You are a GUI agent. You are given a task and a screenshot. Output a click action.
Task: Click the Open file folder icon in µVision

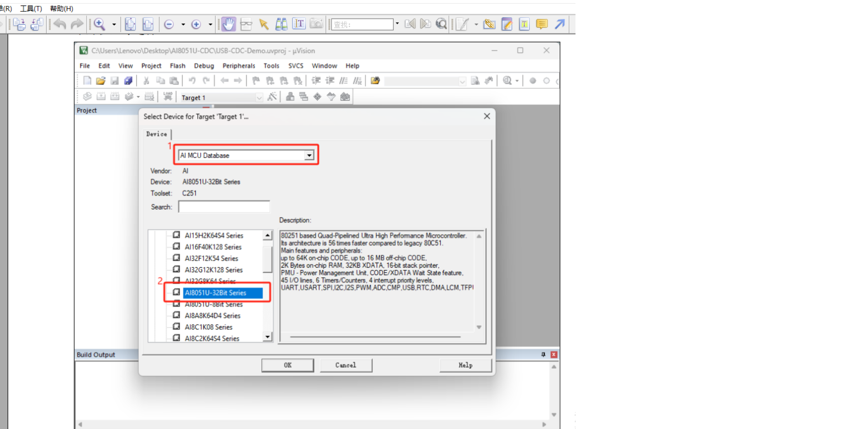[101, 81]
